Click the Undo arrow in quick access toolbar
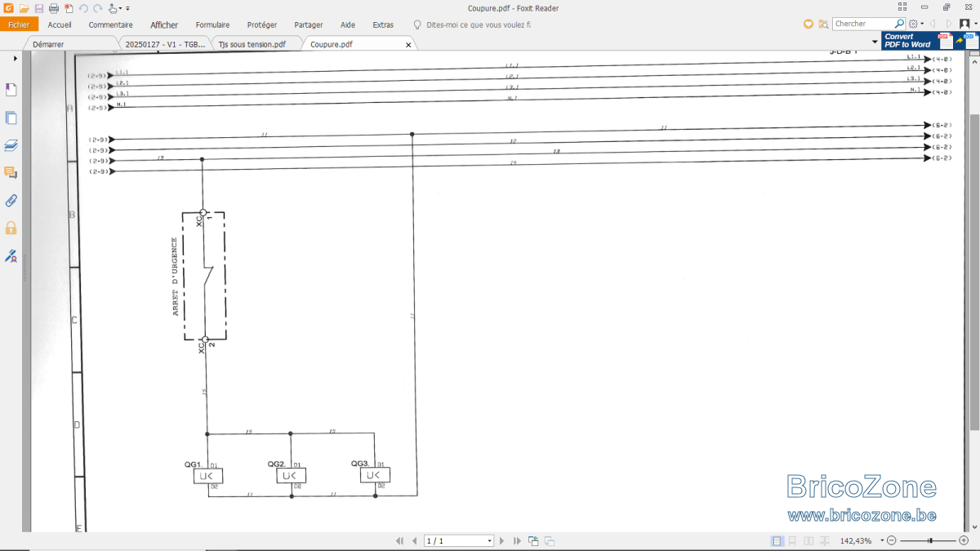980x551 pixels. [83, 8]
